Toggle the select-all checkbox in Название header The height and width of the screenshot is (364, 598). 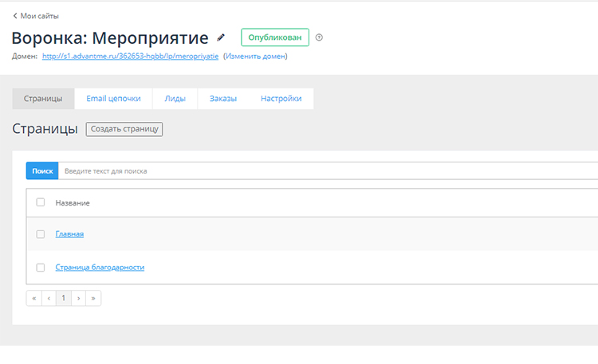point(41,202)
